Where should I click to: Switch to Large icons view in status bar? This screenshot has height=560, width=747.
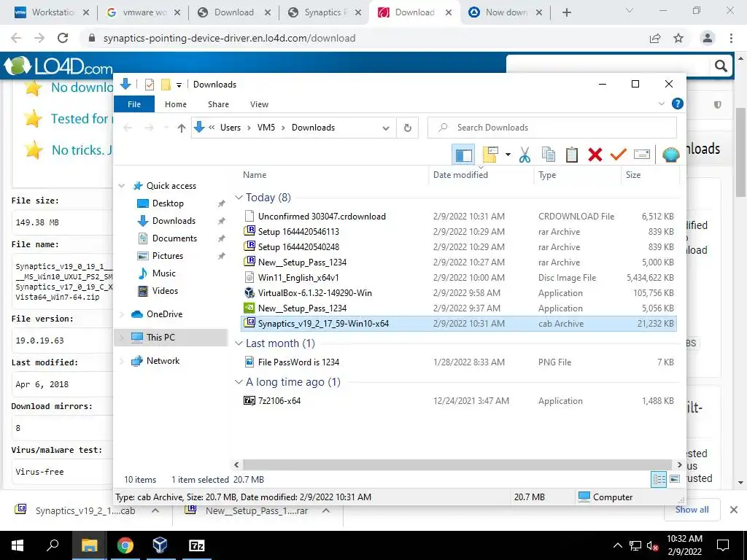(674, 479)
